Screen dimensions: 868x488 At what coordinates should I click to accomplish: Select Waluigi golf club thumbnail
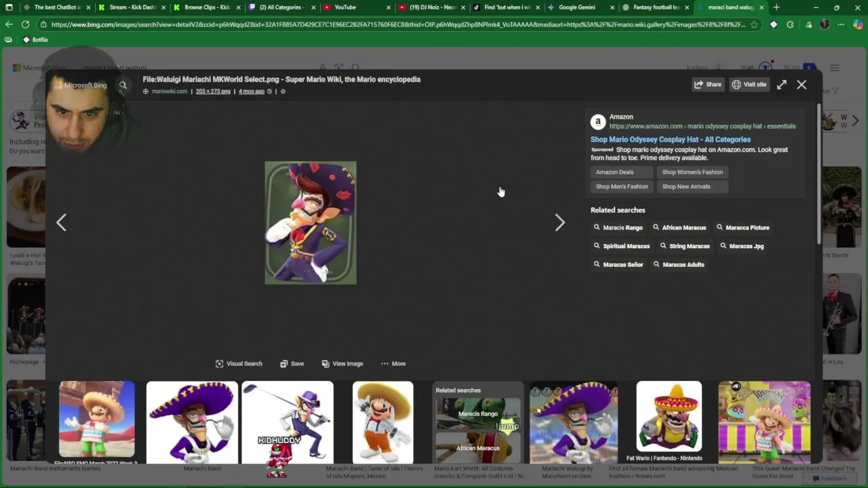coord(288,422)
